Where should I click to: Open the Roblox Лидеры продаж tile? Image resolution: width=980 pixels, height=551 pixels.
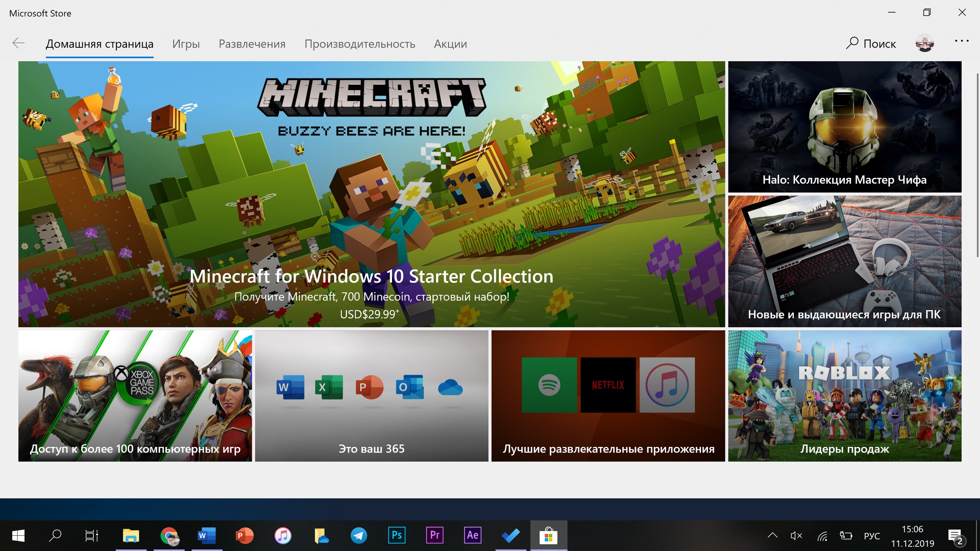point(844,396)
